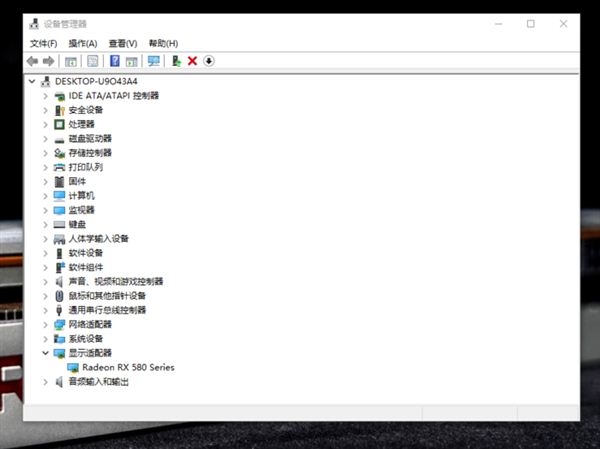Expand the IDE ATA/ATAPI 控制器 node

(46, 96)
